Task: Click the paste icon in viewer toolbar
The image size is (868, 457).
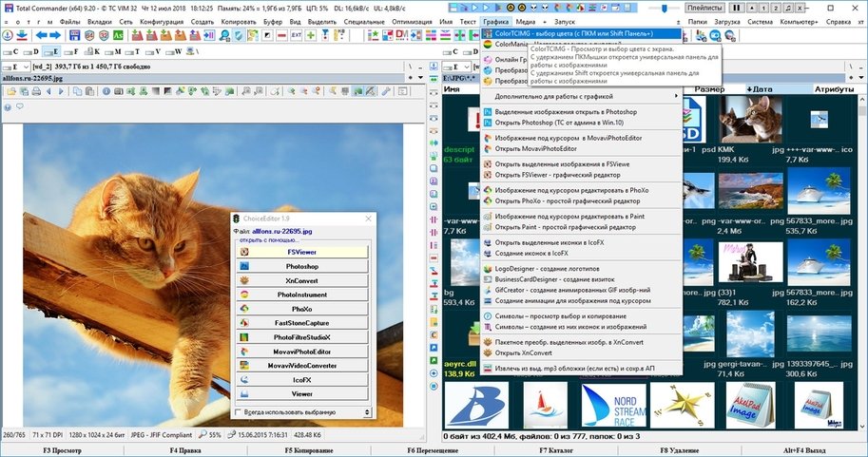Action: click(89, 91)
